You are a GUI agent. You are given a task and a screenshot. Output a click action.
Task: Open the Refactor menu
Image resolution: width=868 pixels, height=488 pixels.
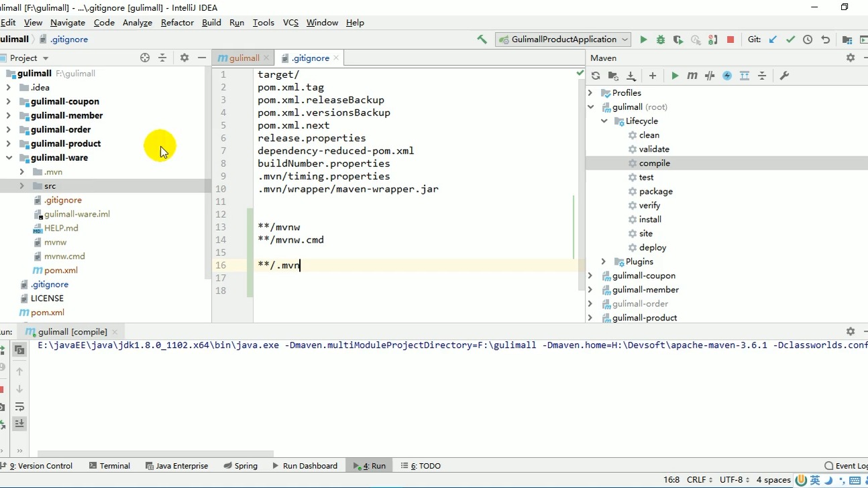point(177,22)
